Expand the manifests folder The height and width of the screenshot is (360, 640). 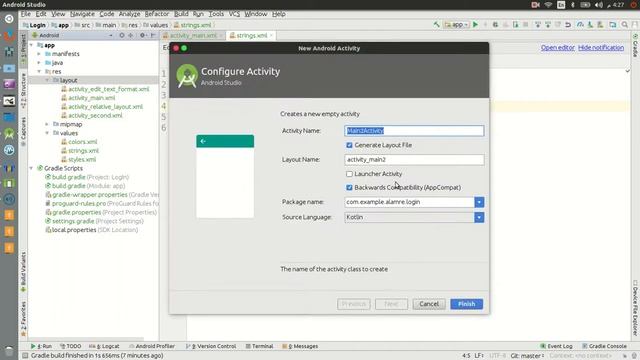39,54
